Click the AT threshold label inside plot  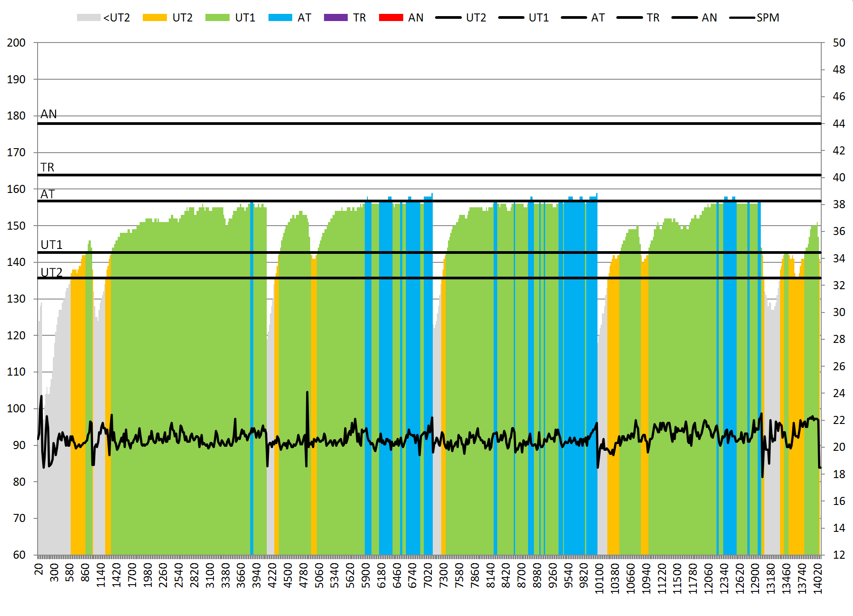pos(47,194)
